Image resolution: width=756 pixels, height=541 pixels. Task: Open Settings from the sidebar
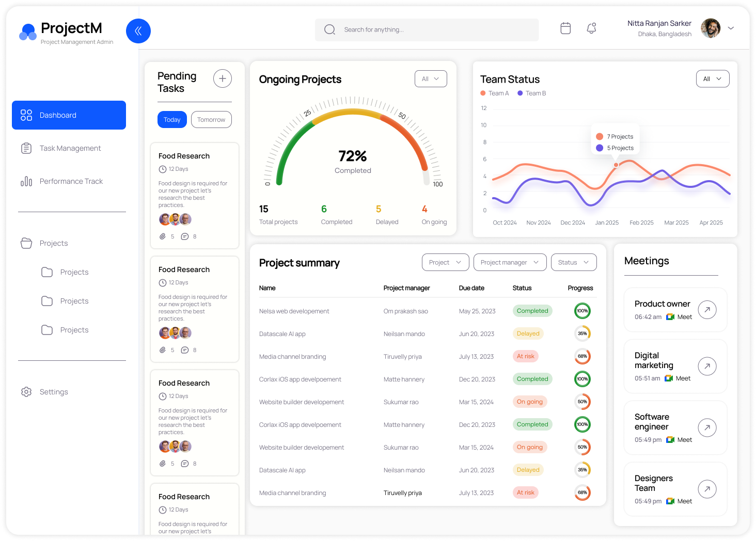[x=54, y=391]
